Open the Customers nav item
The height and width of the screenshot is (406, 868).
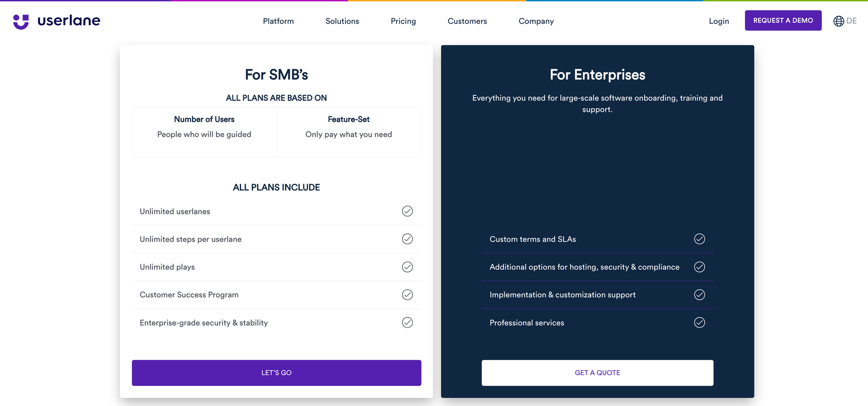pos(467,21)
